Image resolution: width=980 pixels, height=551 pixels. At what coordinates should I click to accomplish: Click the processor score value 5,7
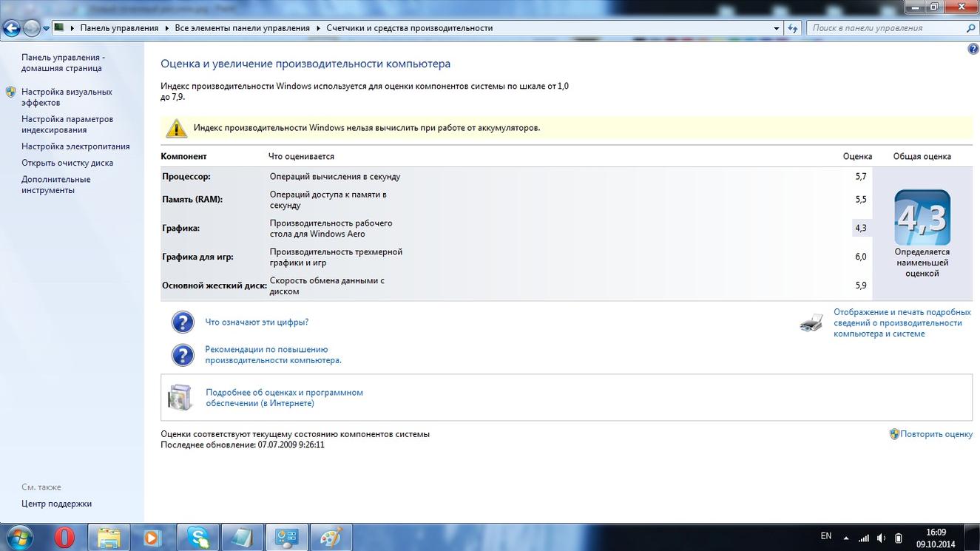click(x=860, y=177)
